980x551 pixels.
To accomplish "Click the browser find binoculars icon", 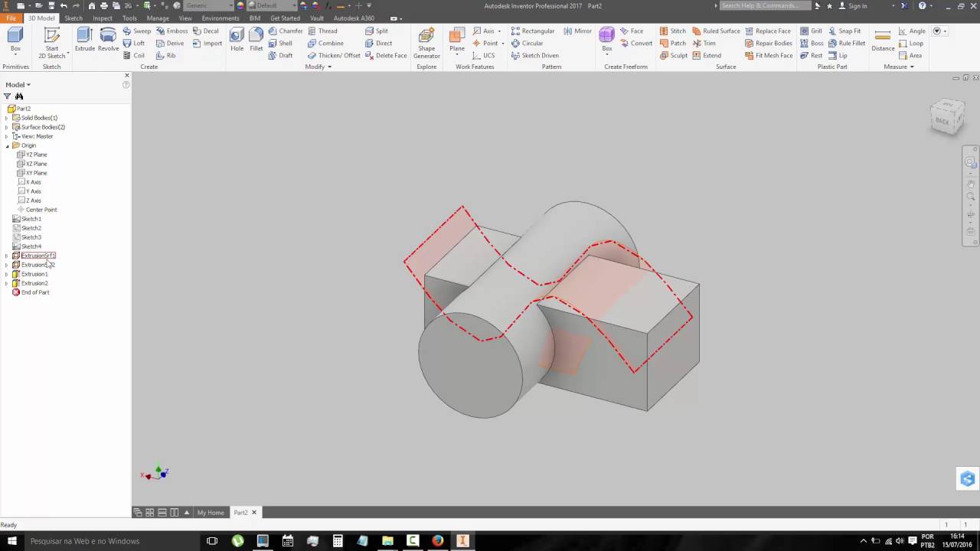I will point(19,96).
